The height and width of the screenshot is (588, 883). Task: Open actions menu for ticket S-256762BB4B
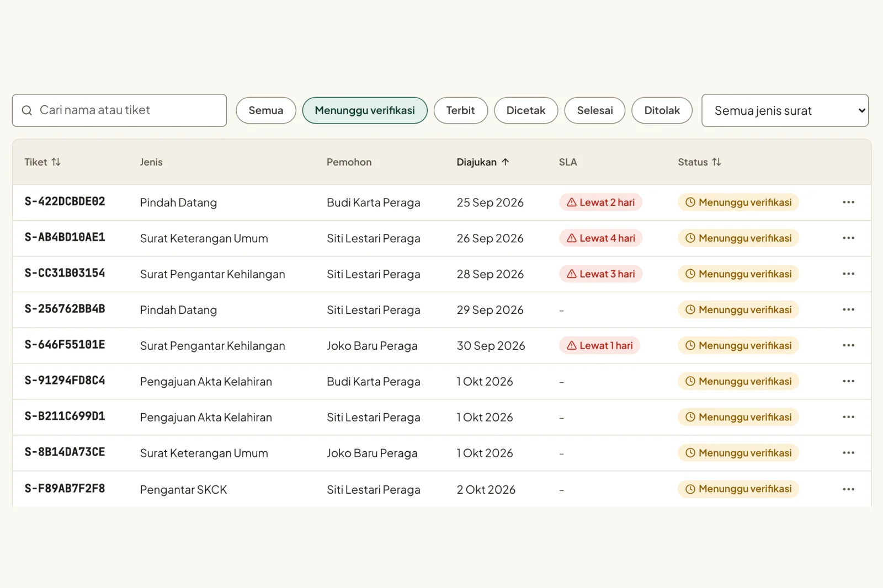pyautogui.click(x=848, y=310)
